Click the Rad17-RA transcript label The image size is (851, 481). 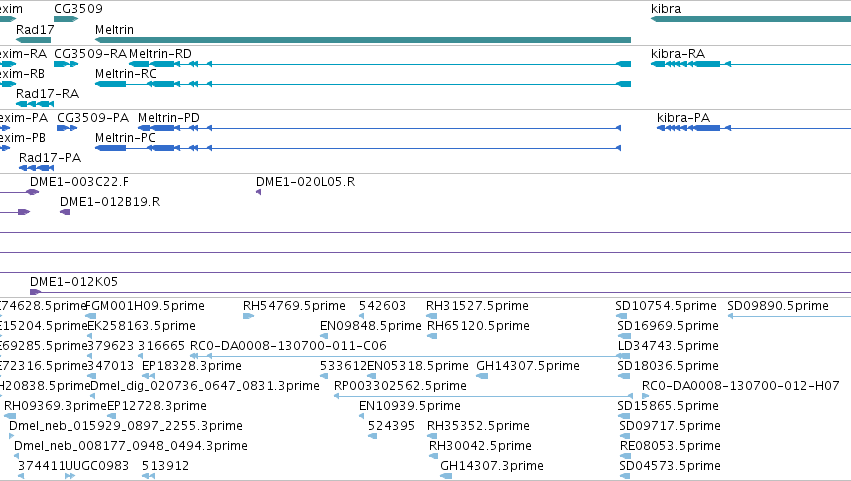(47, 94)
